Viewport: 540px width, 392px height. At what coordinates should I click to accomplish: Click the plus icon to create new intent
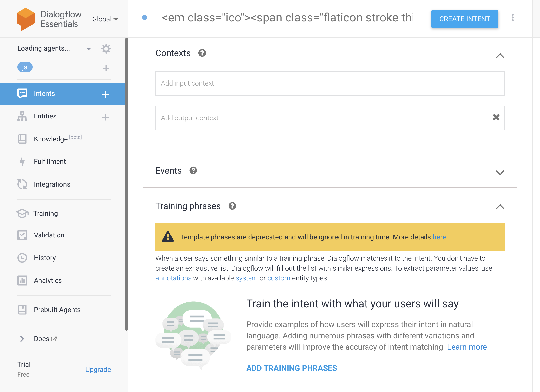coord(106,94)
